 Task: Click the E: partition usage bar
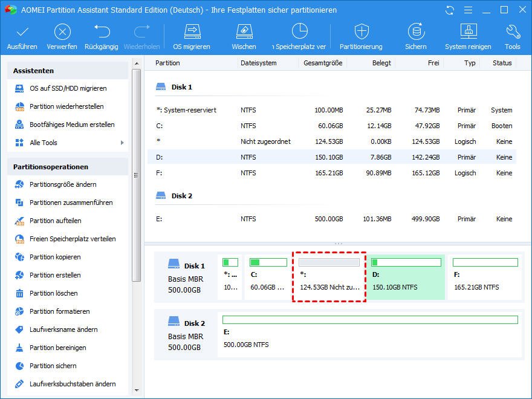pyautogui.click(x=370, y=320)
